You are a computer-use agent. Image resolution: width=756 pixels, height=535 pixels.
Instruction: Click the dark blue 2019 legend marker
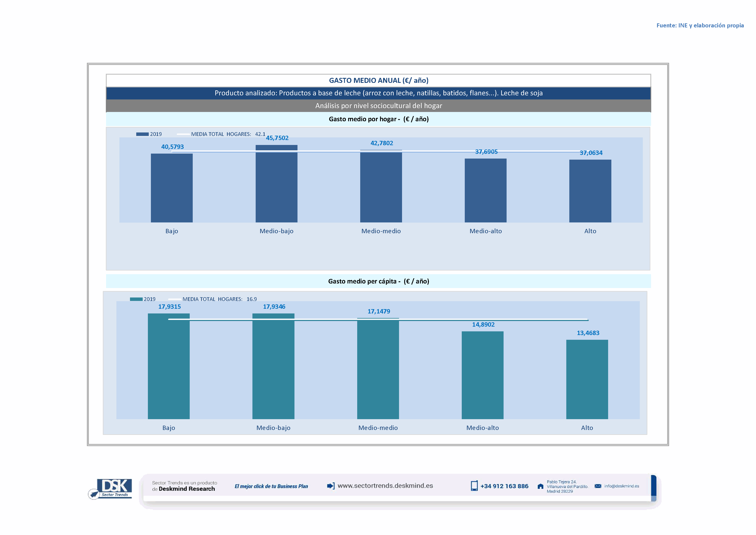click(142, 134)
